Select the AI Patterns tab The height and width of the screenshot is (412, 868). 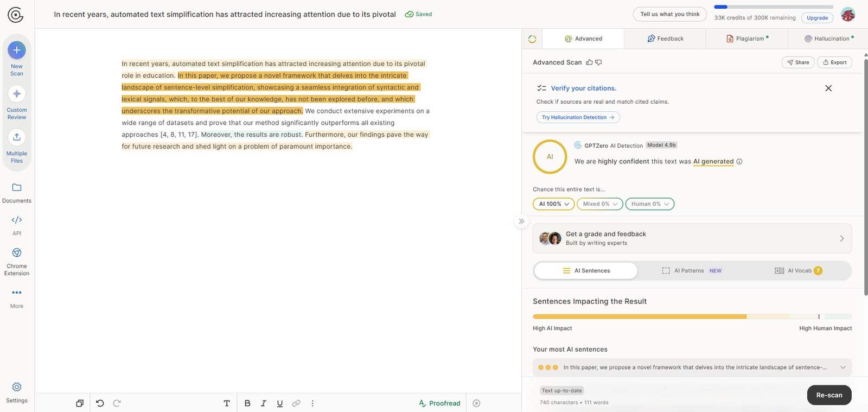click(692, 270)
